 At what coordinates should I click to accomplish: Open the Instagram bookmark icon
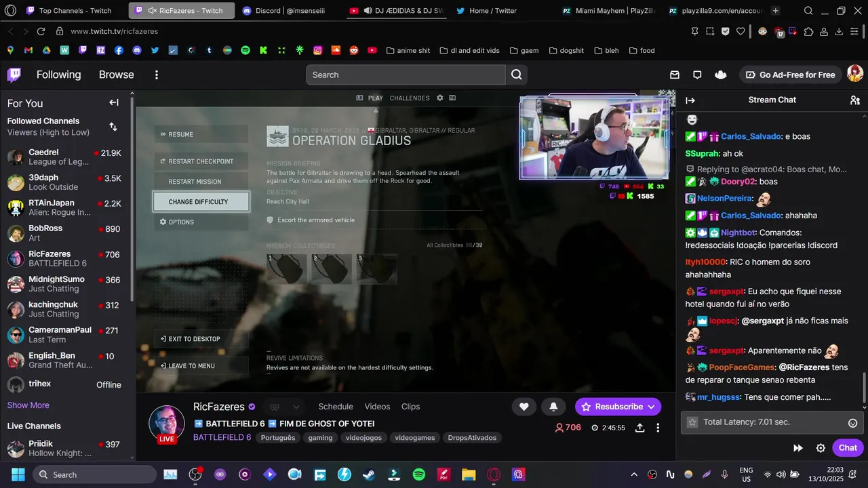[317, 50]
